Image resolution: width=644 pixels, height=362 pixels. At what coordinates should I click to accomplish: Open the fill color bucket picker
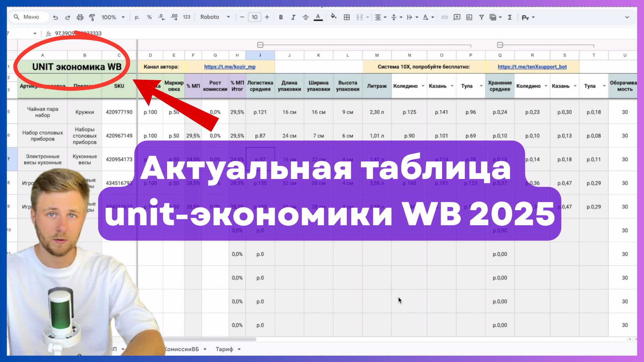(333, 17)
